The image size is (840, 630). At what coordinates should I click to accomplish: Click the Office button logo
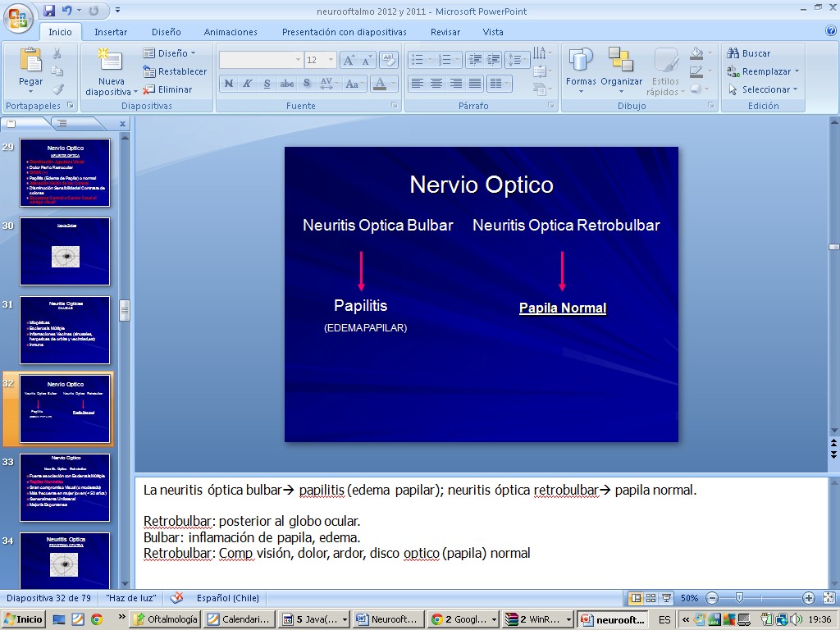click(x=18, y=16)
